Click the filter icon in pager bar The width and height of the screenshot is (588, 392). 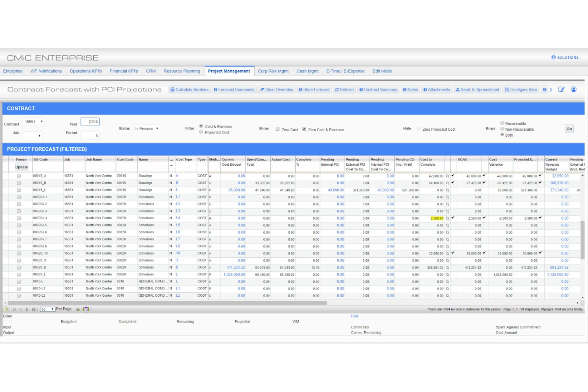coord(78,309)
